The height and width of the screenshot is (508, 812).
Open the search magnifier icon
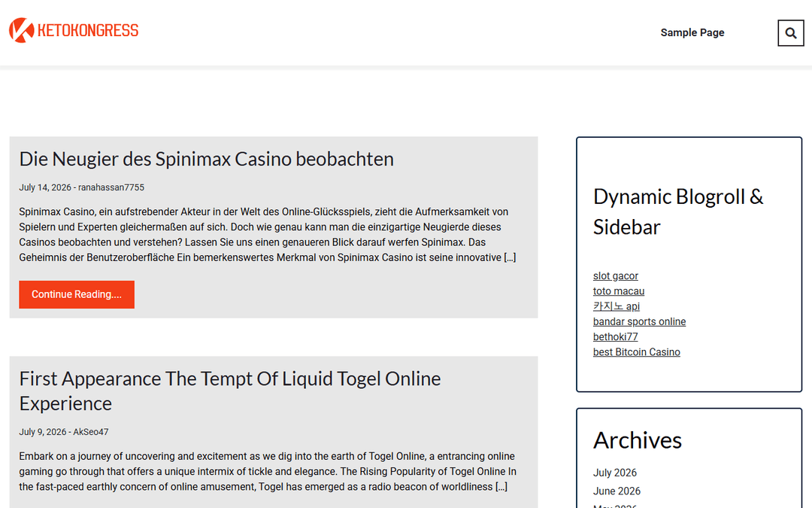(790, 33)
